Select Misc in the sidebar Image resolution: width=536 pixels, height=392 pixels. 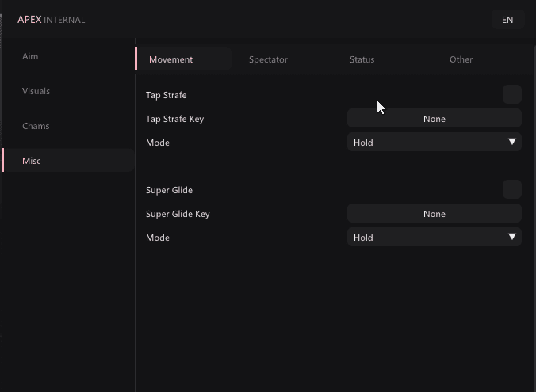(67, 160)
